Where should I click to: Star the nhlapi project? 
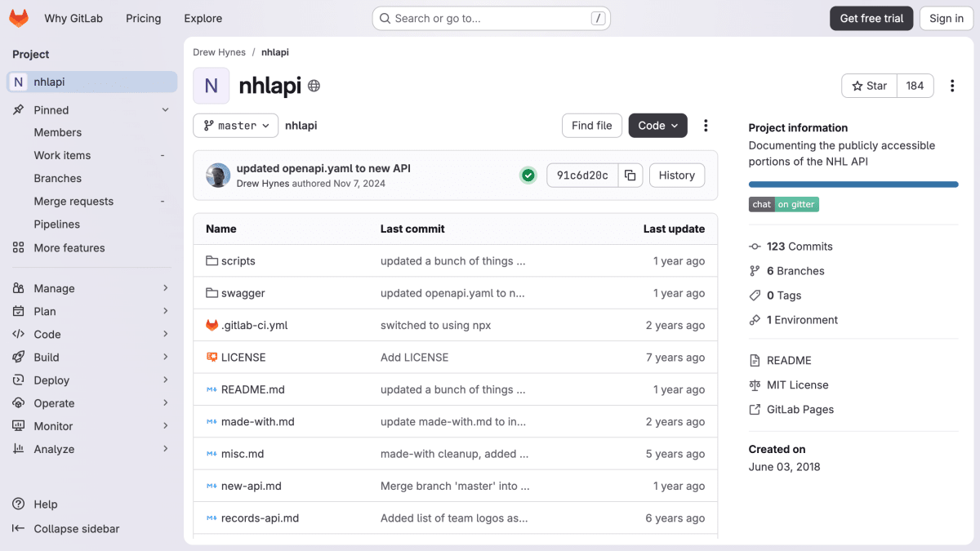point(870,86)
